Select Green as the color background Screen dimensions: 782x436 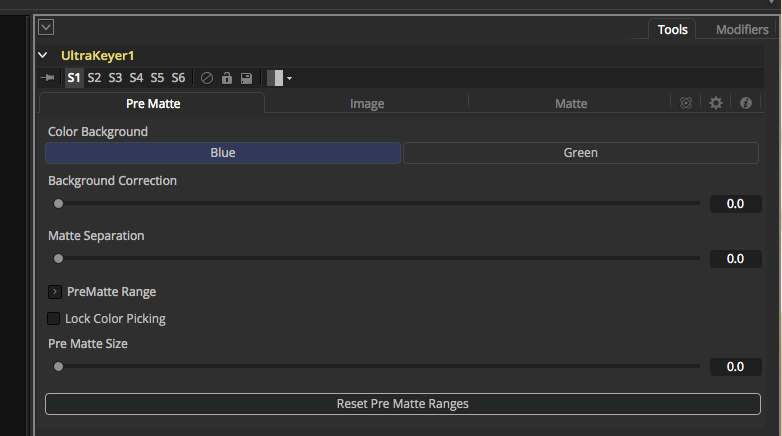pyautogui.click(x=580, y=153)
